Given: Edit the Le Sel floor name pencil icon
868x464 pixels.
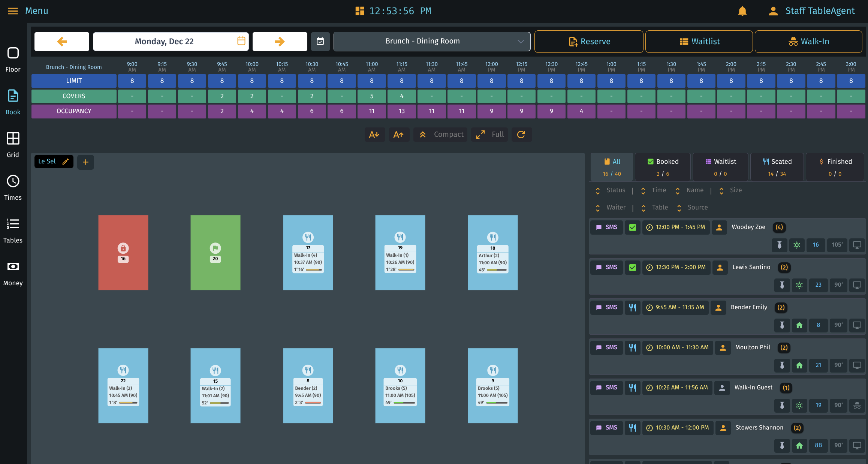Looking at the screenshot, I should [66, 162].
